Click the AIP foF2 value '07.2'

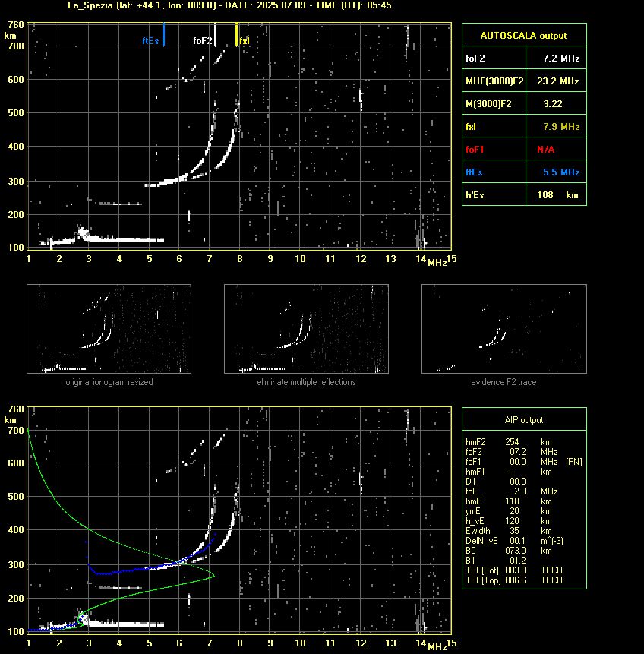tap(518, 452)
